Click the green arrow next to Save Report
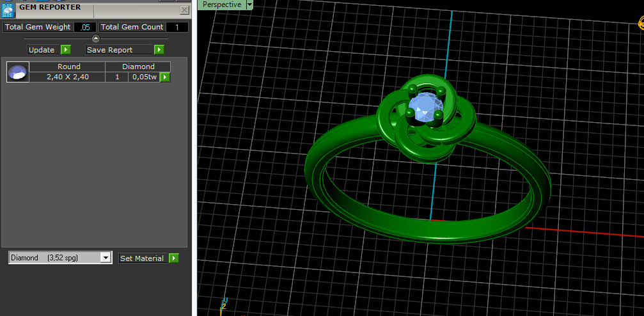The width and height of the screenshot is (644, 316). click(159, 50)
